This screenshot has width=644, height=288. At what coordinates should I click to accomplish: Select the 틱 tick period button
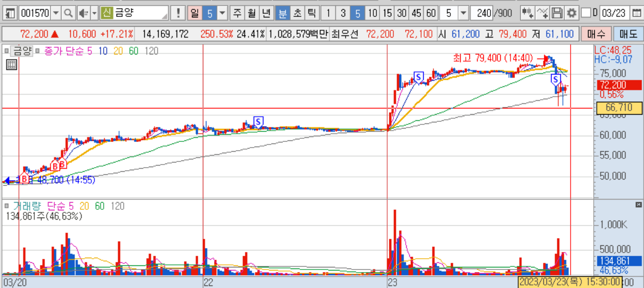(x=311, y=13)
